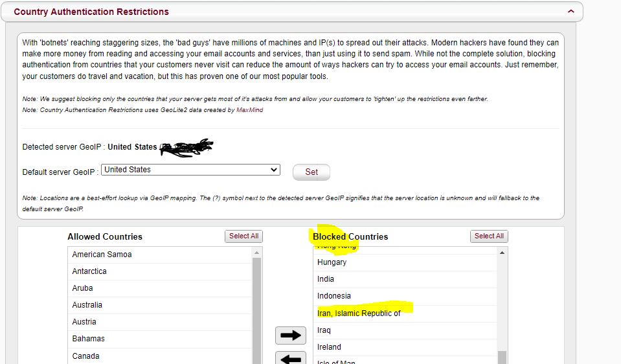Collapse the Country Authentication Restrictions panel
The height and width of the screenshot is (364, 621).
[570, 11]
